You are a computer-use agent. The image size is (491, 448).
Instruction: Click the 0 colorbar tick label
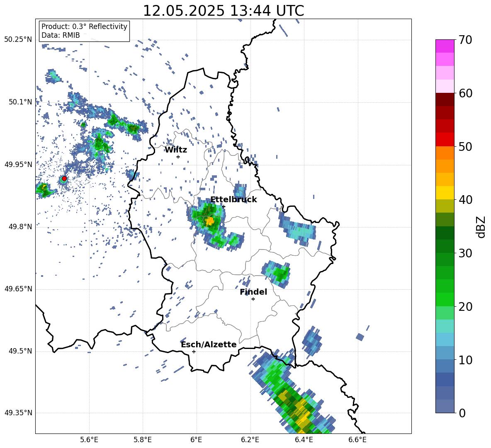point(462,413)
